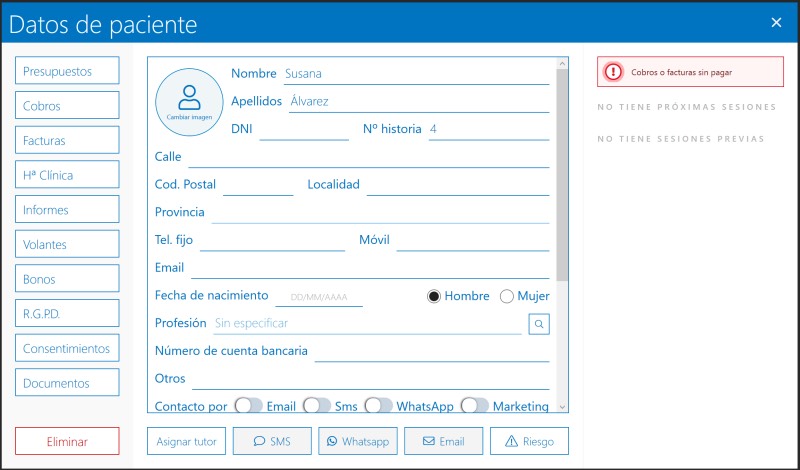This screenshot has height=470, width=800.
Task: Click the Fecha de nacimiento date field
Action: 318,297
